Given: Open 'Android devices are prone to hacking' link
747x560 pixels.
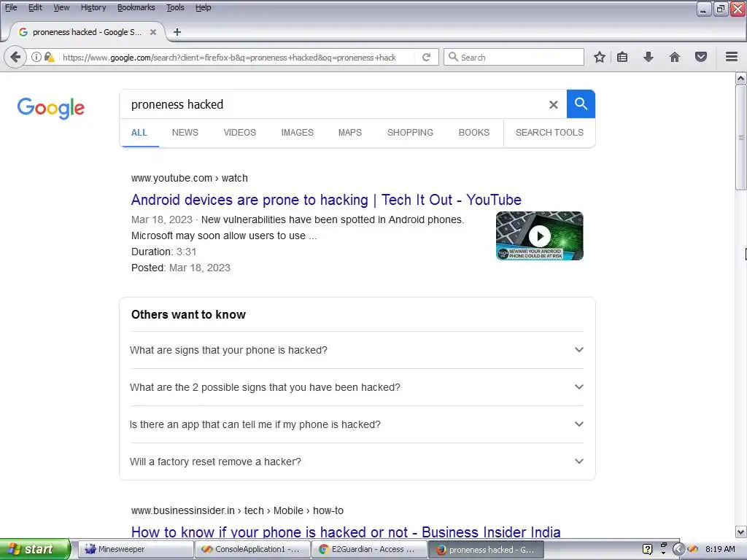Looking at the screenshot, I should [326, 200].
